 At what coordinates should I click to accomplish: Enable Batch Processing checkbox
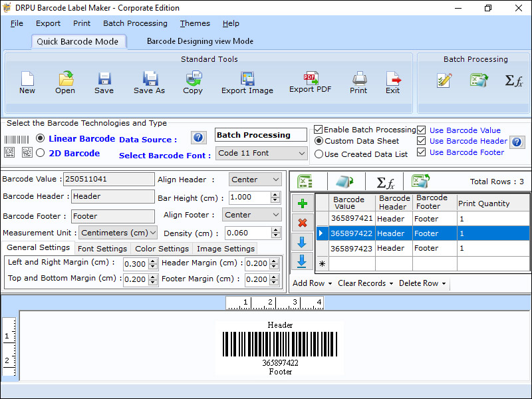[317, 130]
